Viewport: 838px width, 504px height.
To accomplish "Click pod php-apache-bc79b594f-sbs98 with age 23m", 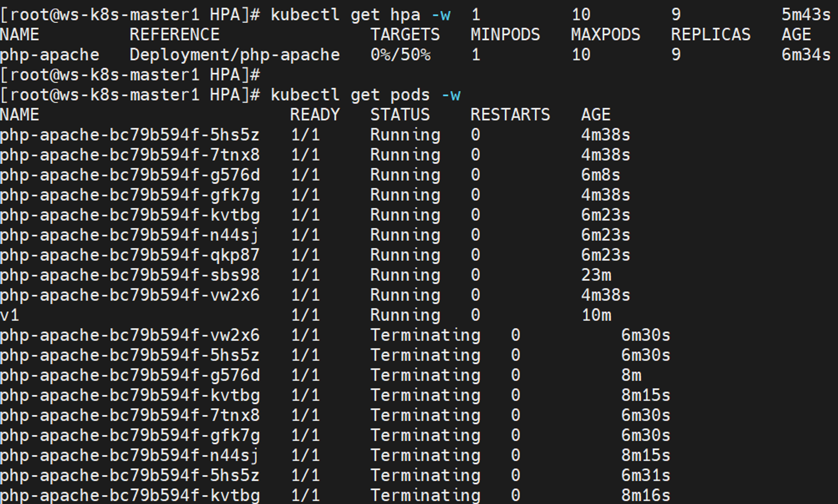I will pyautogui.click(x=129, y=275).
